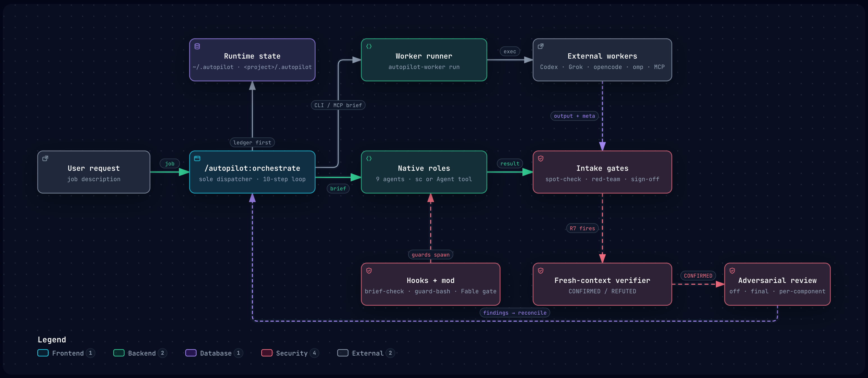
Task: Click the 'Fresh-context verifier' node title
Action: tap(602, 280)
